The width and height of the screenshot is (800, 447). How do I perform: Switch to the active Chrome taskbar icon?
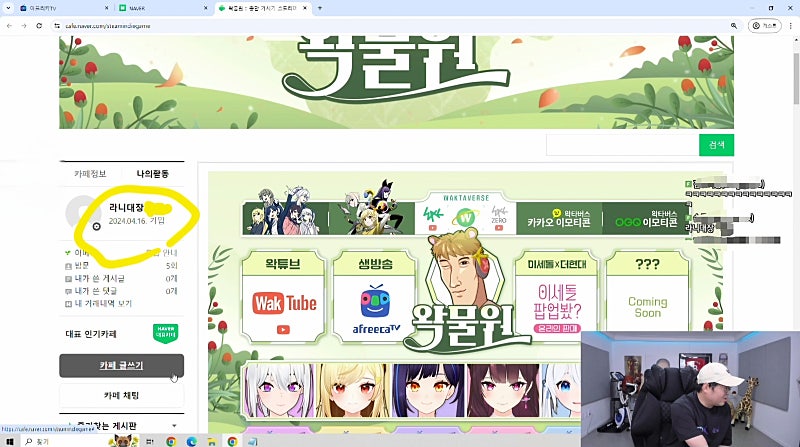click(x=232, y=441)
